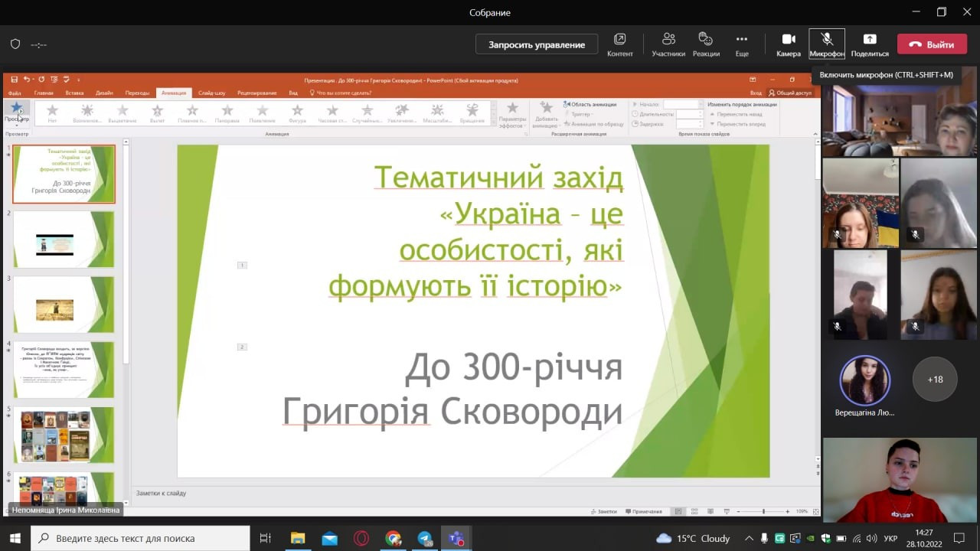Toggle the Заметки notes pane button
The height and width of the screenshot is (551, 980).
(603, 511)
